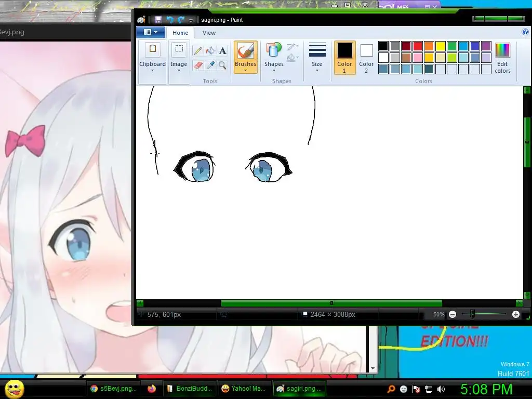
Task: Select Color 1 button
Action: pos(344,58)
